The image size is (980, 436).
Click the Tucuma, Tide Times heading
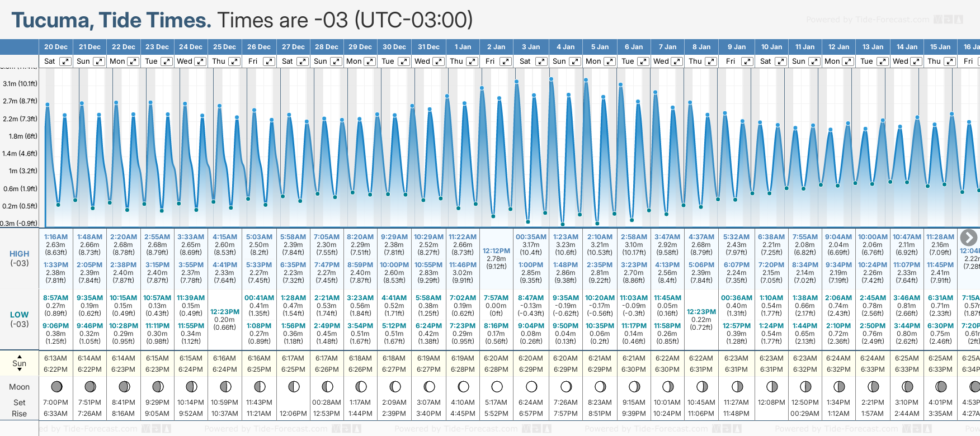pyautogui.click(x=111, y=21)
